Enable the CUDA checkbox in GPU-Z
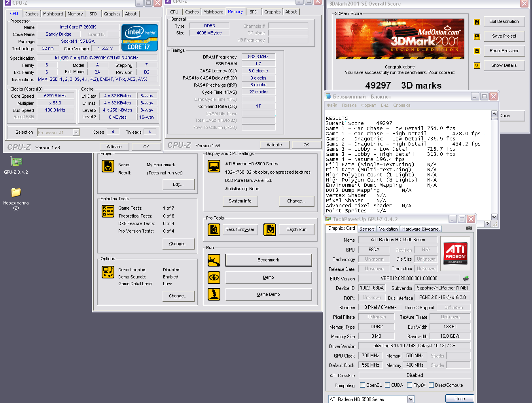The image size is (532, 403). click(387, 385)
